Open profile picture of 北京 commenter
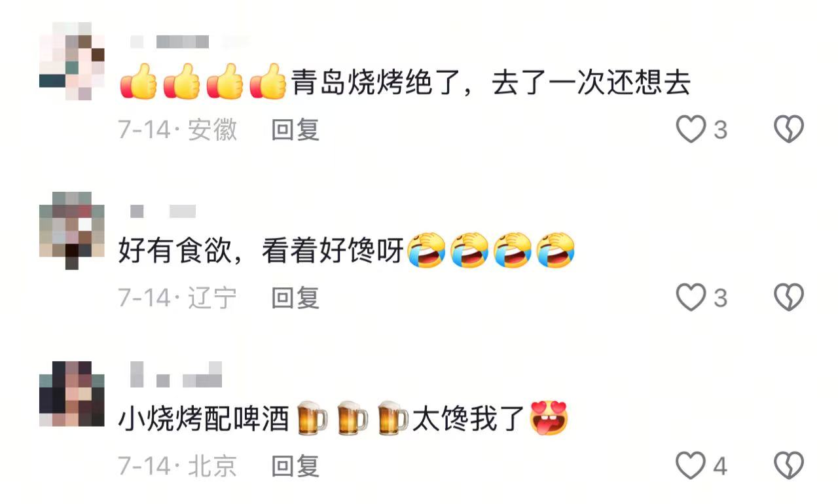Screen dimensions: 838x504 click(72, 393)
